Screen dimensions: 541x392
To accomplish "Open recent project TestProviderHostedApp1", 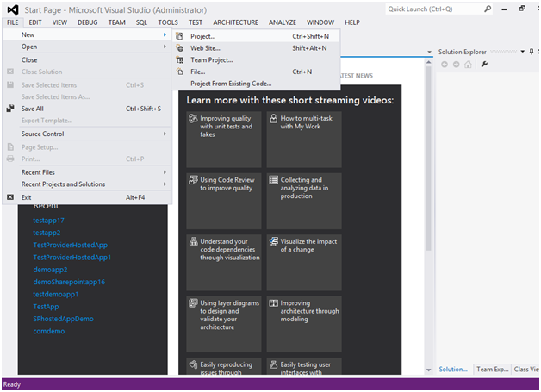I will (x=72, y=257).
